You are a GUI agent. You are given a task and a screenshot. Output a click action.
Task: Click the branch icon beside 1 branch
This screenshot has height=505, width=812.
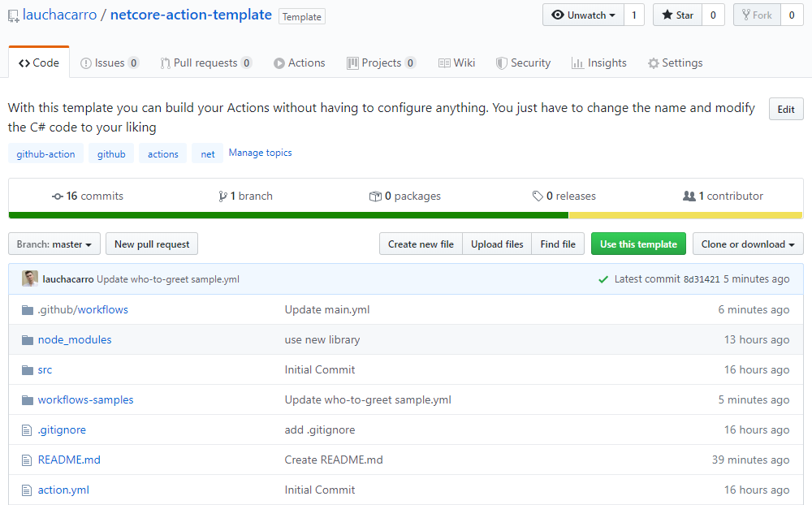pos(222,196)
